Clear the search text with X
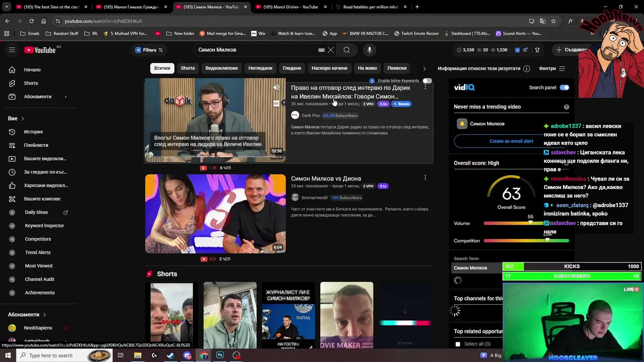Image resolution: width=644 pixels, height=362 pixels. (331, 50)
